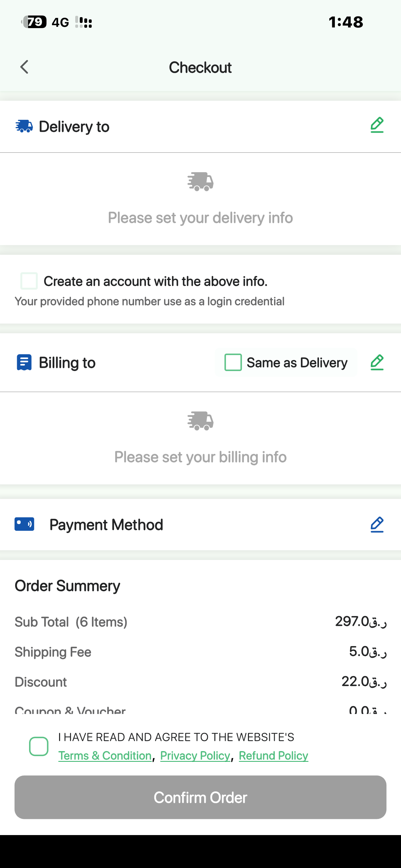Screen dimensions: 401x868
Task: Open the Privacy Policy link
Action: 195,756
